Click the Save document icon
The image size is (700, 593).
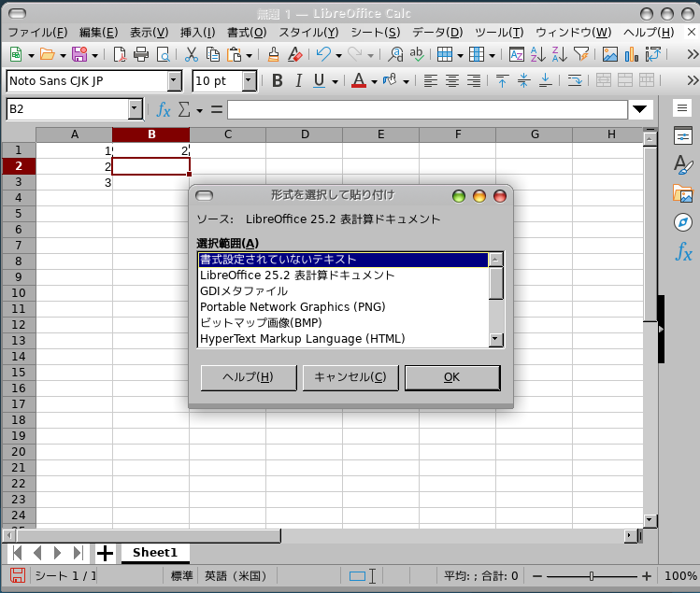coord(79,55)
